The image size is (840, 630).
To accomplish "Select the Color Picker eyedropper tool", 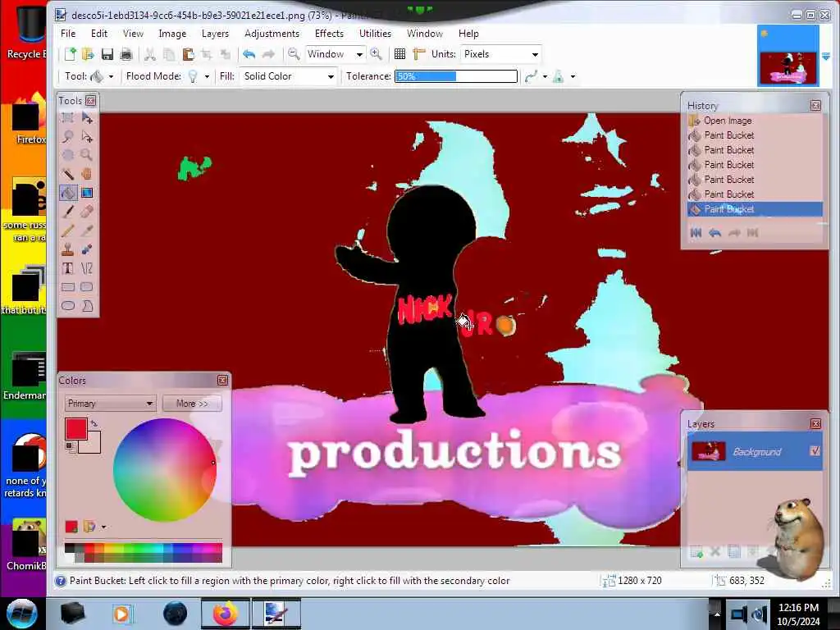I will coord(87,231).
